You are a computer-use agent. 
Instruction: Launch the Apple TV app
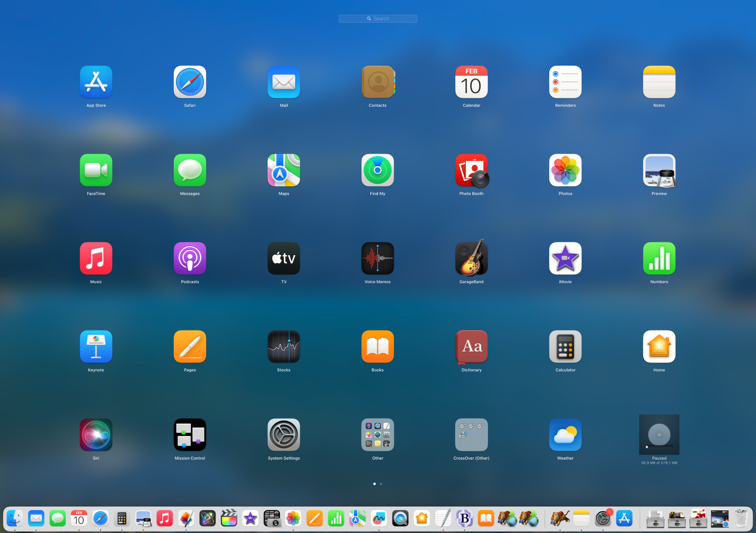coord(284,258)
